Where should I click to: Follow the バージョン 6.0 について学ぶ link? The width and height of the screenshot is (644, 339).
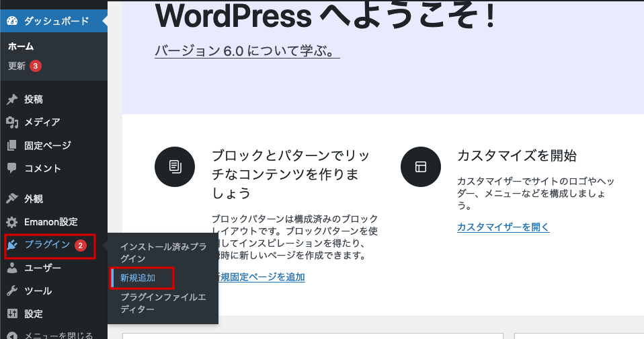point(247,51)
